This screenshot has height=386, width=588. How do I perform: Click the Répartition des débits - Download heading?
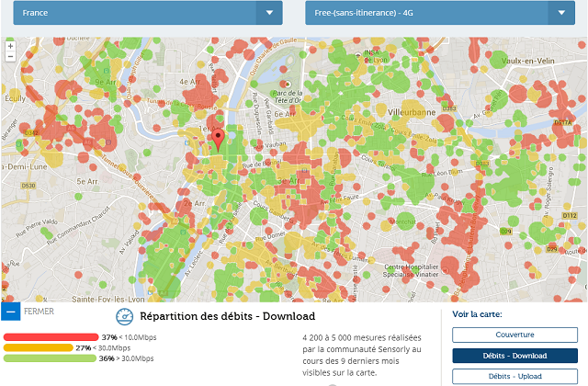coord(227,316)
